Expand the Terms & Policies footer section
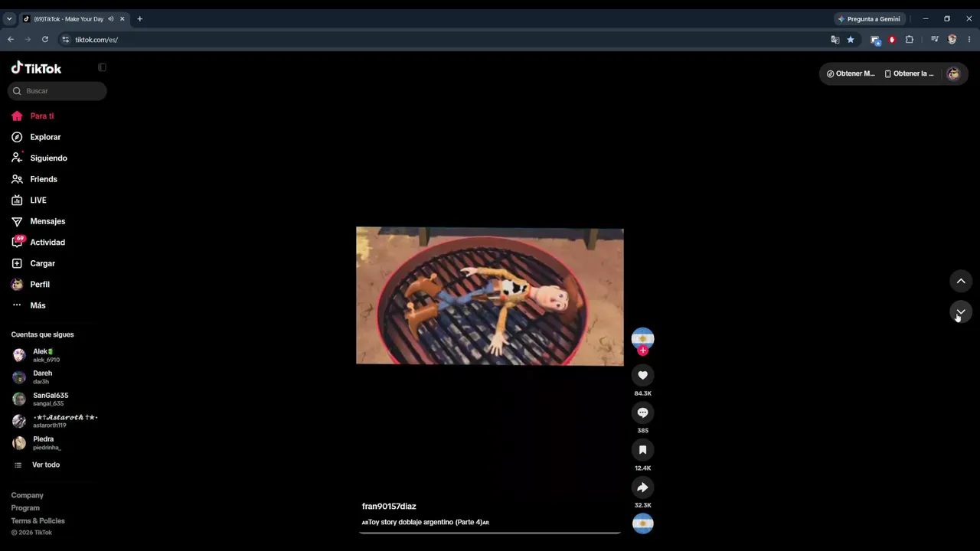The height and width of the screenshot is (551, 980). click(38, 521)
